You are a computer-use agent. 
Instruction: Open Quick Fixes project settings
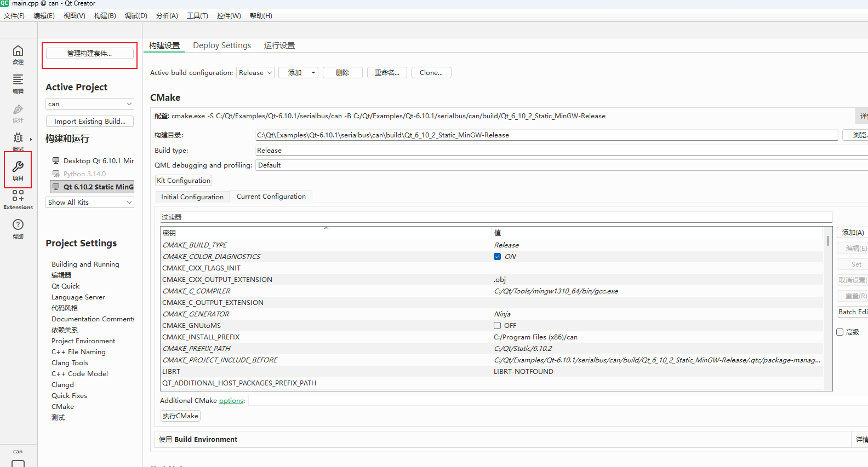69,395
